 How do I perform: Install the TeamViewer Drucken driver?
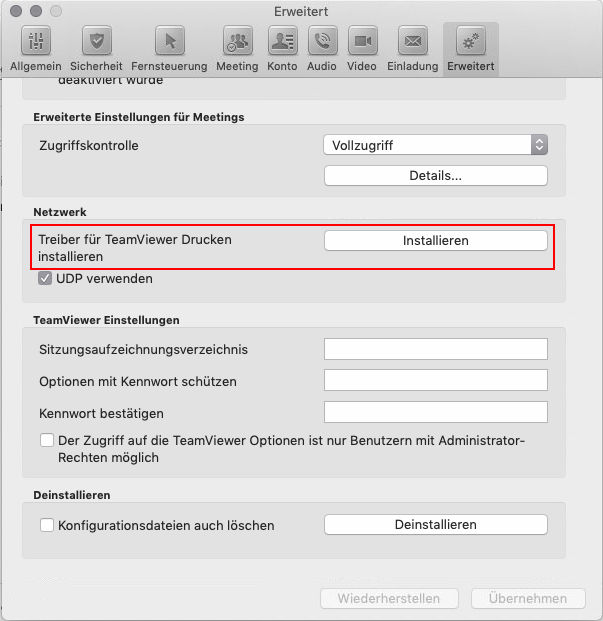436,240
